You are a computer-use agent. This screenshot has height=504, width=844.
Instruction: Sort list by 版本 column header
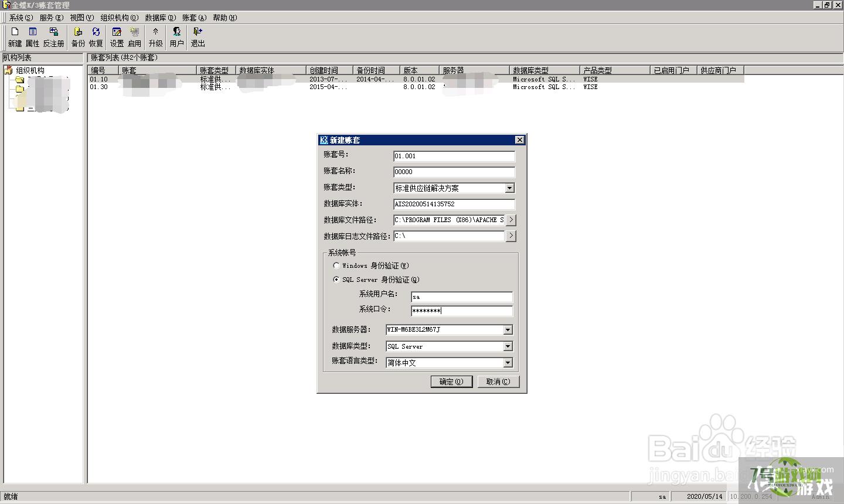(420, 70)
